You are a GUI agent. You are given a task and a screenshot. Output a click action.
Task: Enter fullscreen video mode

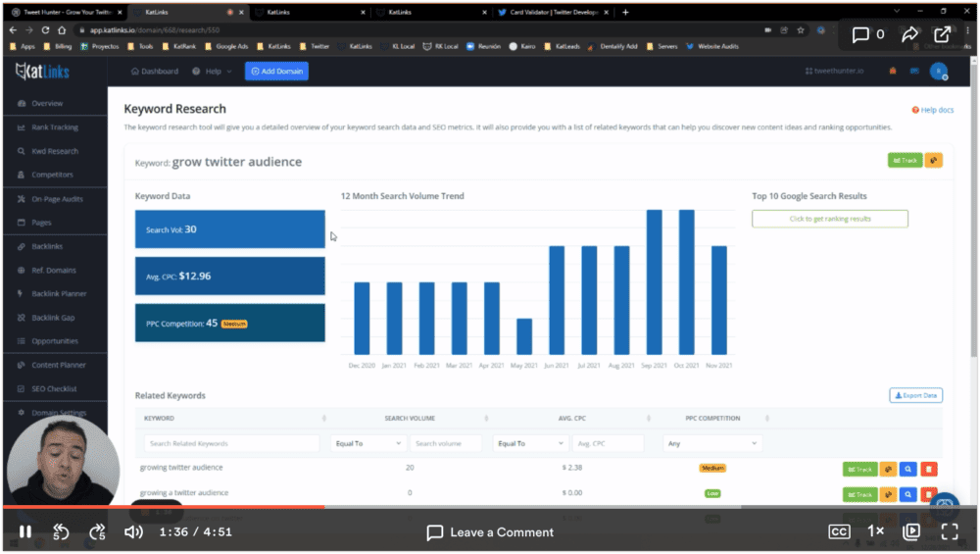point(949,531)
